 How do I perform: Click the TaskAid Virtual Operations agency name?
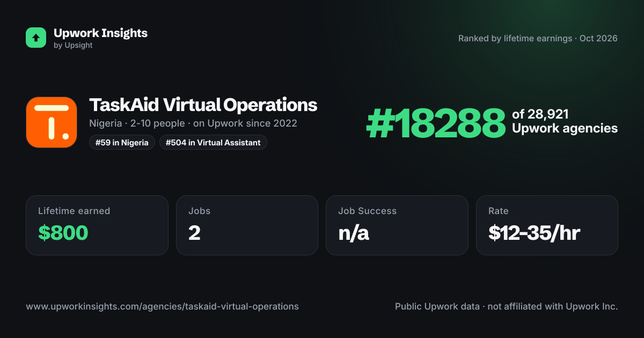click(203, 105)
